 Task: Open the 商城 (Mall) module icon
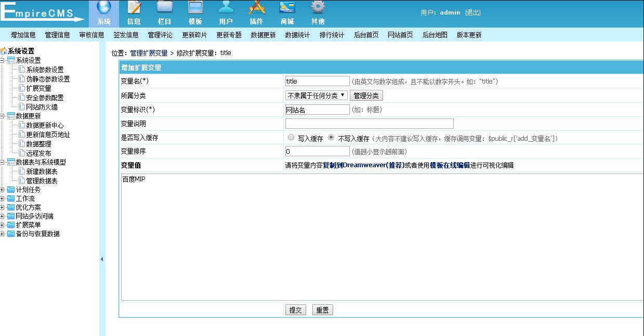287,12
